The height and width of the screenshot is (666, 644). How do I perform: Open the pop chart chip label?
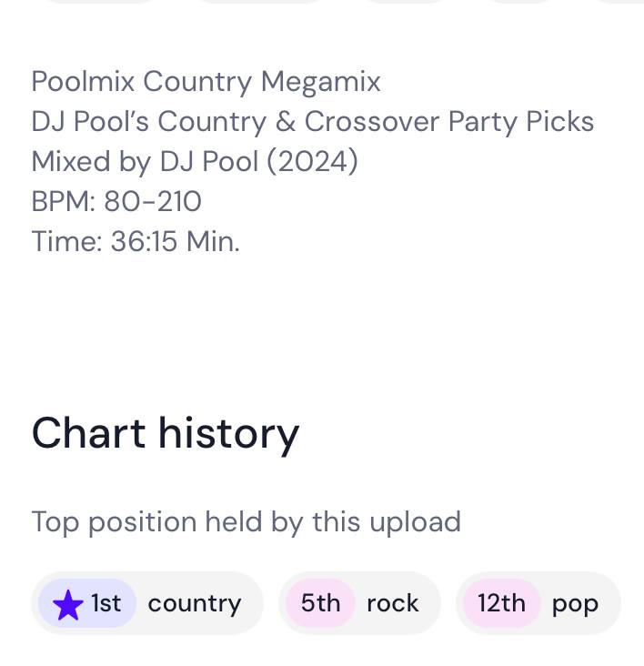[x=575, y=603]
